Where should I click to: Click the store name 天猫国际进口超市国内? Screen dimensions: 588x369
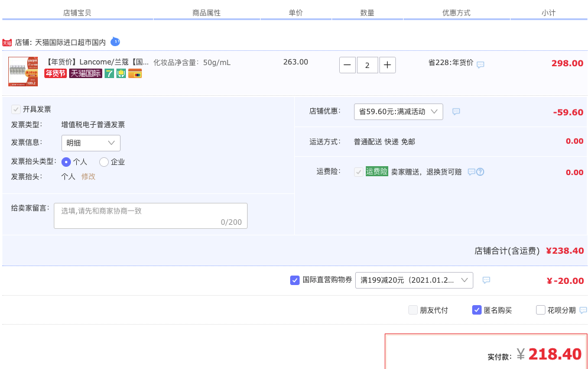70,43
